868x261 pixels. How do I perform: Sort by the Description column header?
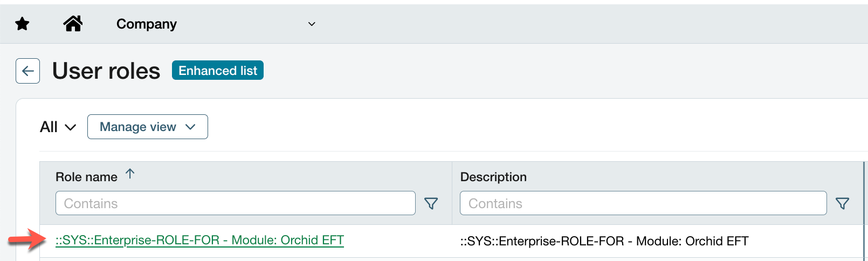tap(493, 177)
